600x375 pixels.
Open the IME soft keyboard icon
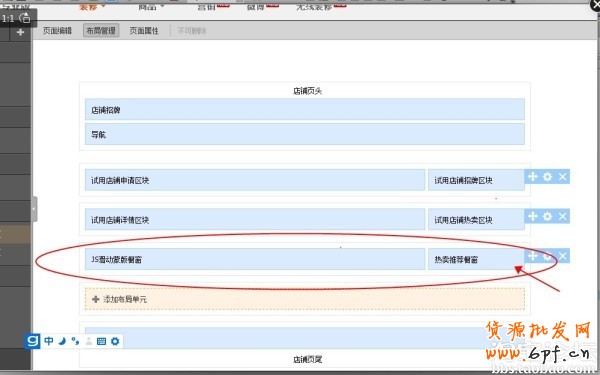pyautogui.click(x=101, y=341)
